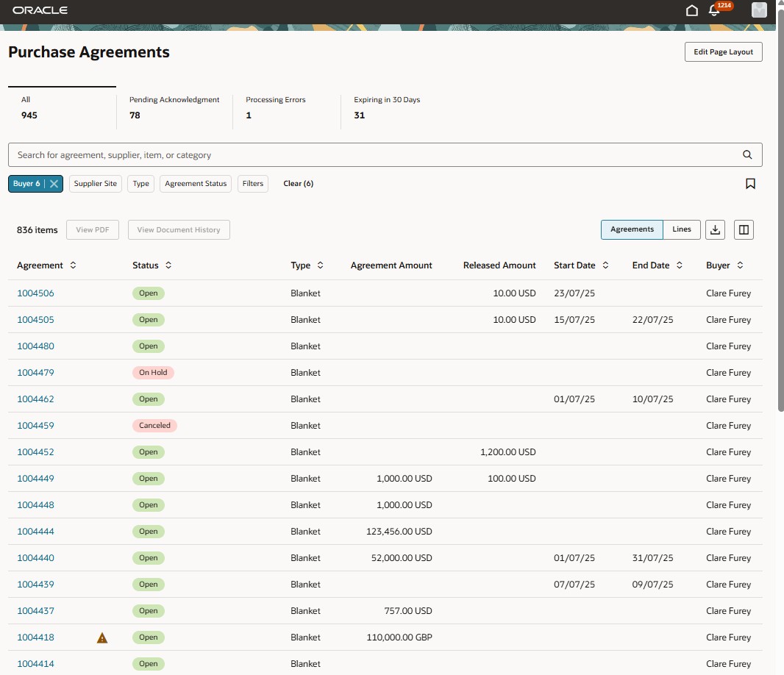This screenshot has height=675, width=784.
Task: Switch to Agreements view toggle
Action: pos(632,229)
